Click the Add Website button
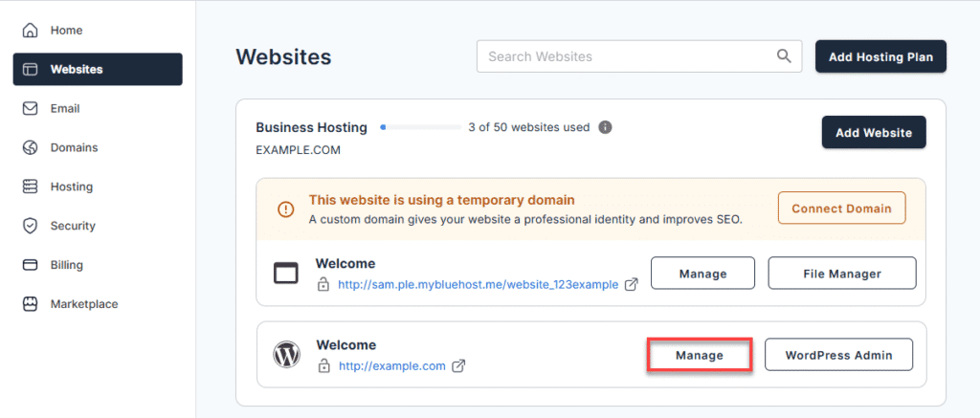 pos(874,132)
